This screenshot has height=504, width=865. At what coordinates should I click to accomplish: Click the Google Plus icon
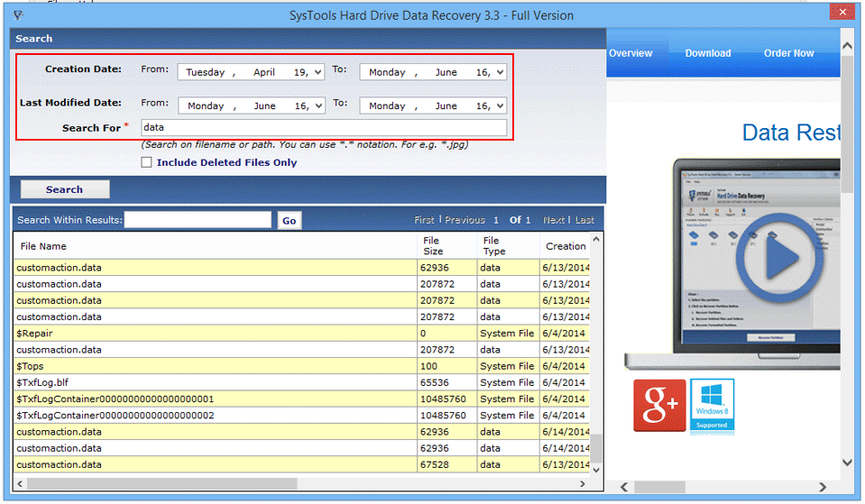pos(659,406)
